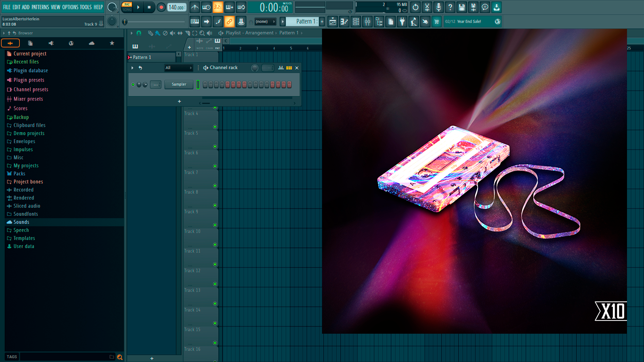This screenshot has height=362, width=644.
Task: Click the channel rack swing knob
Action: pos(255,68)
